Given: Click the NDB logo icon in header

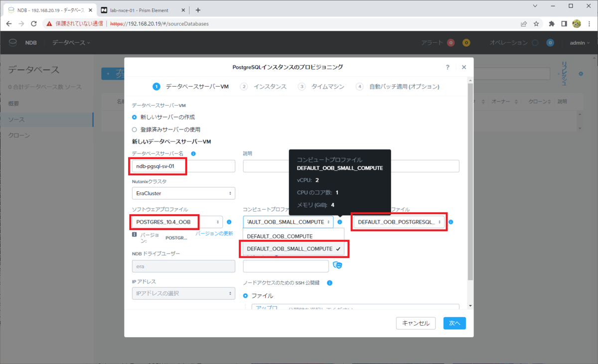Looking at the screenshot, I should [12, 43].
